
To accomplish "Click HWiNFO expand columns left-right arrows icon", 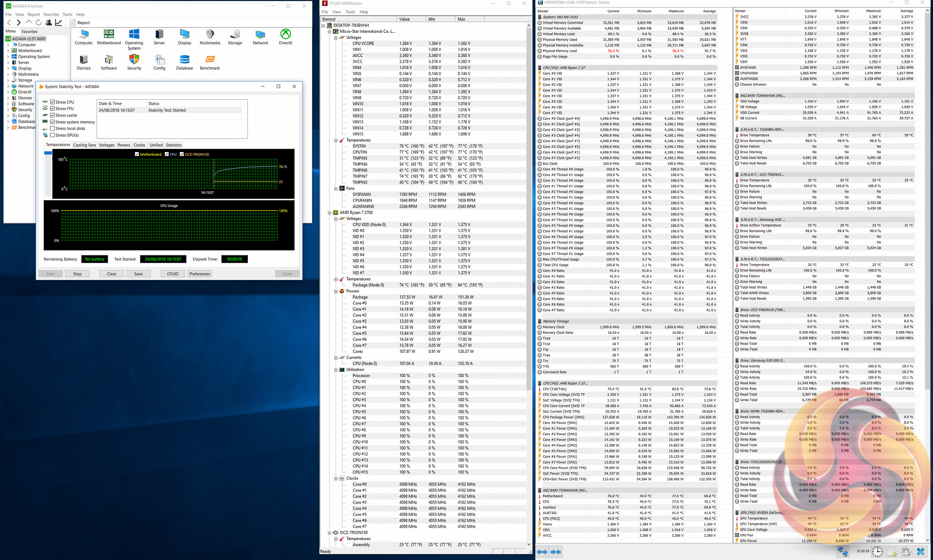I will click(542, 552).
